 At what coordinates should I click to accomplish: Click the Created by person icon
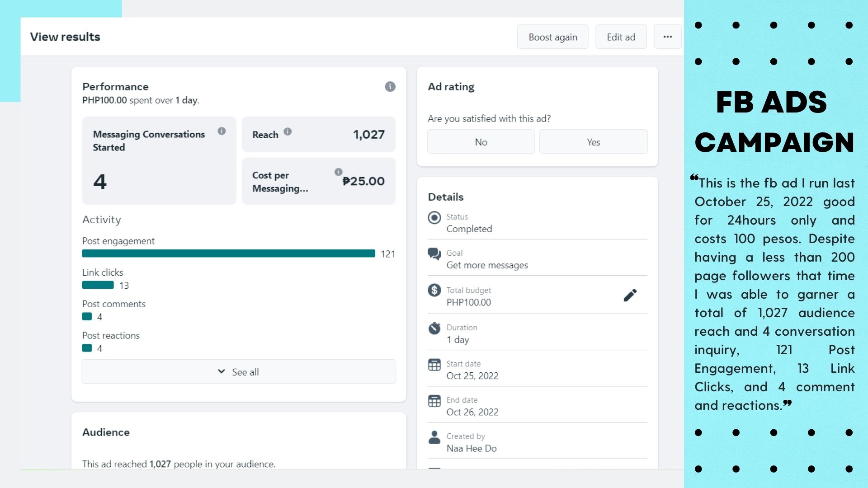[x=434, y=437]
